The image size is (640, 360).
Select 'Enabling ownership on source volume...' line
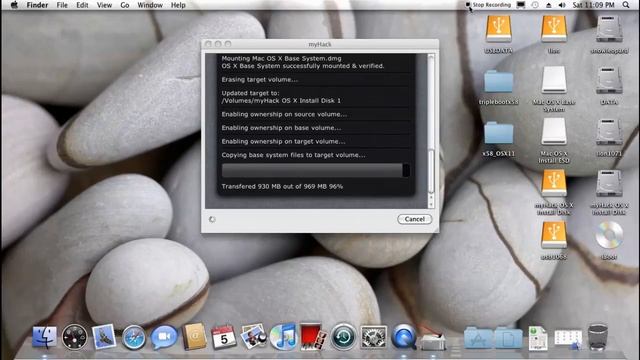[x=284, y=114]
